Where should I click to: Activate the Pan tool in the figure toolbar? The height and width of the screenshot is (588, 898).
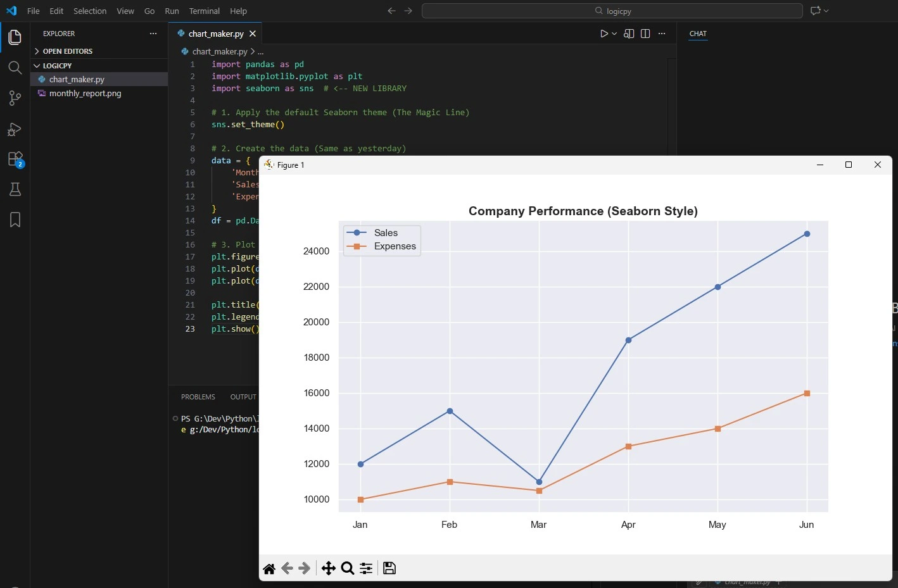tap(329, 568)
